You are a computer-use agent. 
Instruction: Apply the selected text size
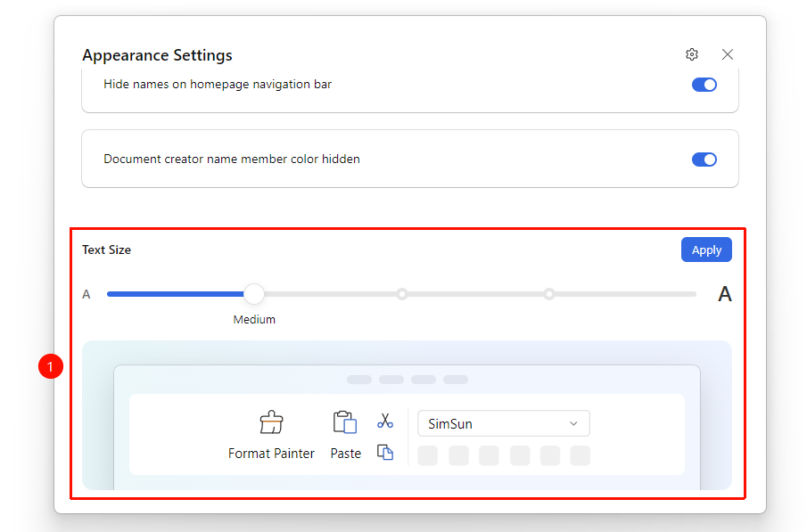pos(706,250)
